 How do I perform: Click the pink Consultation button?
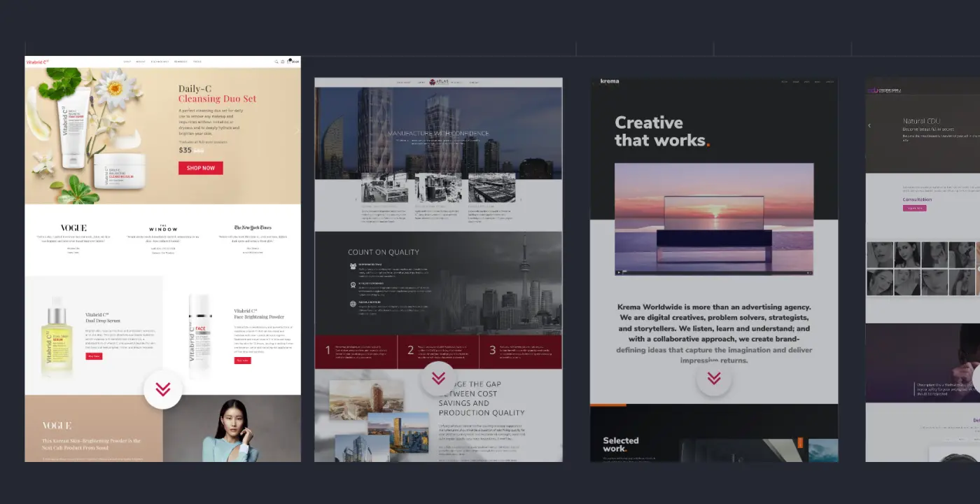click(x=914, y=208)
